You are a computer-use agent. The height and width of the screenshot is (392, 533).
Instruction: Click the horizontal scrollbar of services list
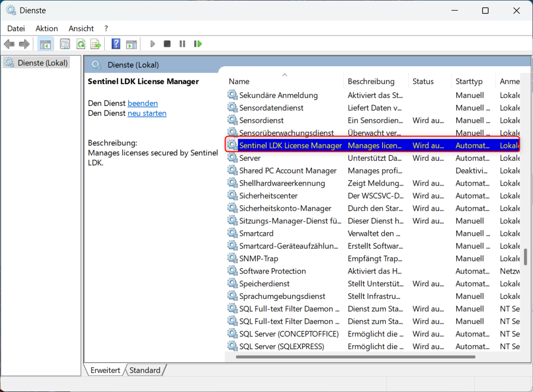tap(371, 357)
